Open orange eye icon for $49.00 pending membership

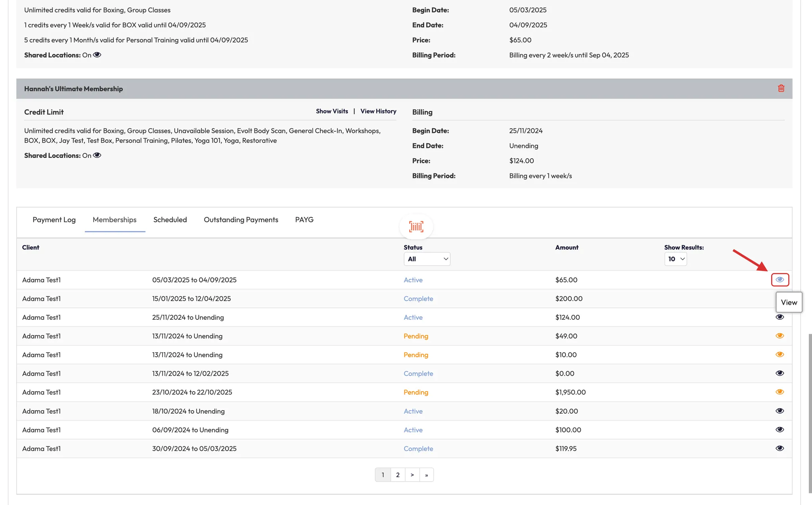(x=779, y=336)
